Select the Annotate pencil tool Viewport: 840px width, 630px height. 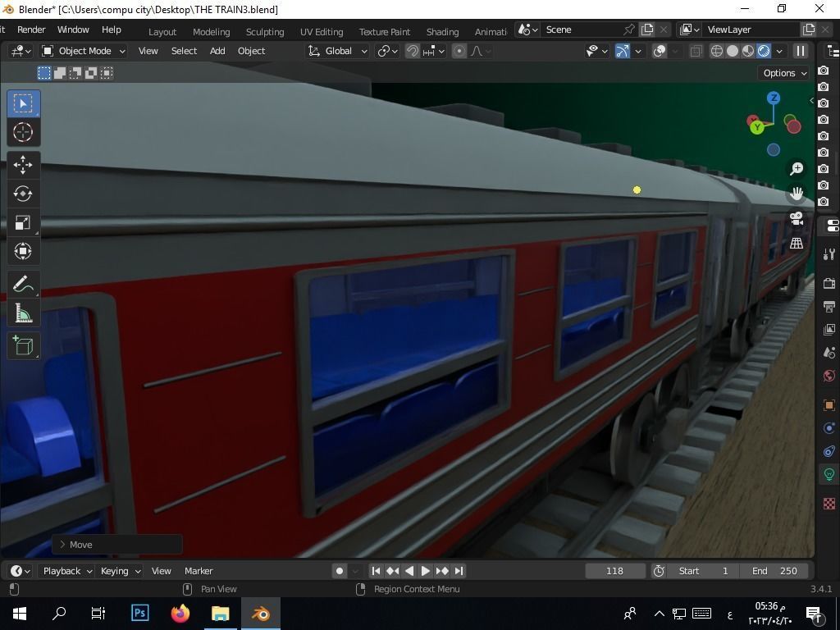[22, 284]
